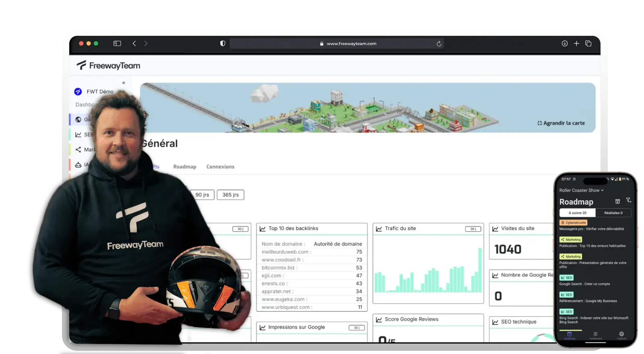Click the Autorité de domaine column header
This screenshot has height=354, width=644.
(338, 244)
